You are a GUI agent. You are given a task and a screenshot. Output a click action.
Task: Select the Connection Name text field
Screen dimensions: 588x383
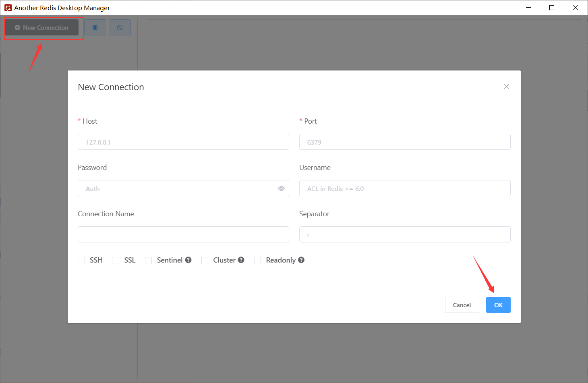[x=183, y=234]
